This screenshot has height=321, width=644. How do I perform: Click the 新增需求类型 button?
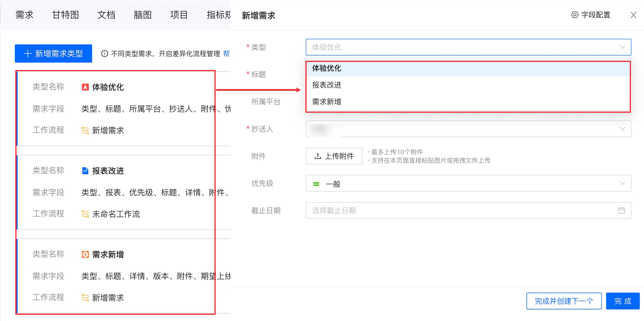[53, 53]
